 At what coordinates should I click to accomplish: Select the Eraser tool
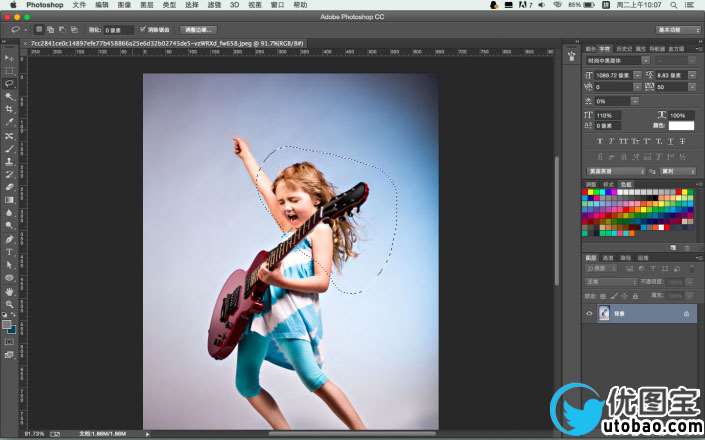point(9,187)
